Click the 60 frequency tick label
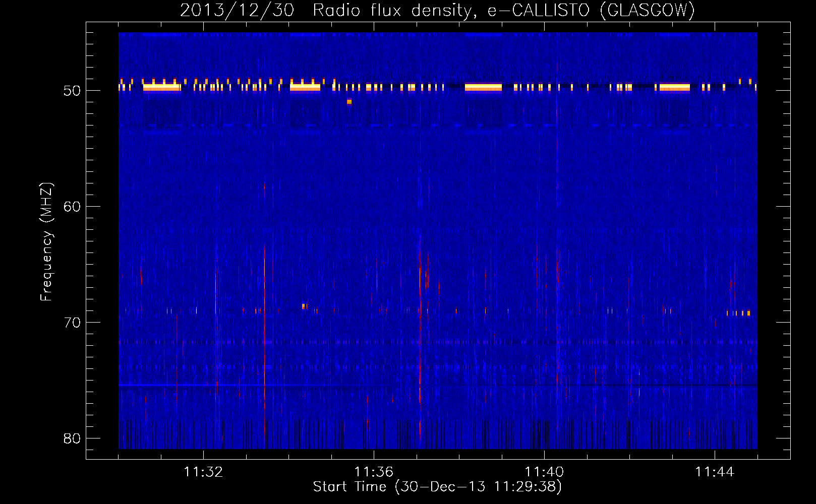This screenshot has width=816, height=504. click(72, 207)
